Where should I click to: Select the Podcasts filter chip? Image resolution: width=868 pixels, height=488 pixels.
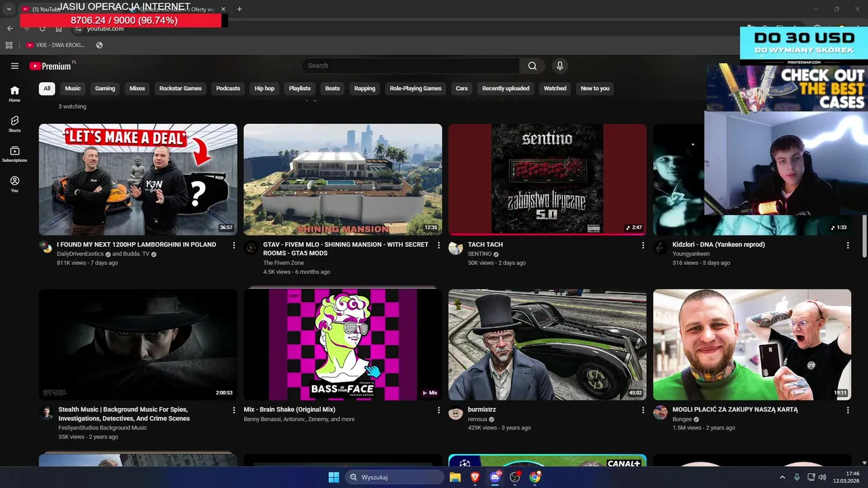(x=228, y=88)
